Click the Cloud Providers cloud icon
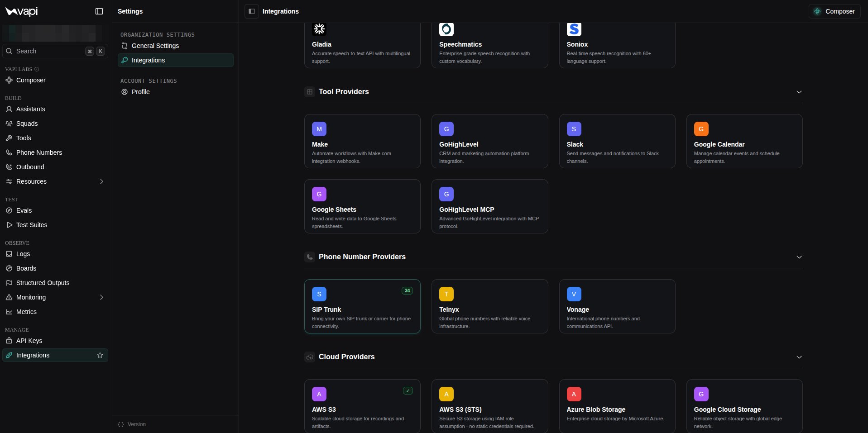 [310, 357]
